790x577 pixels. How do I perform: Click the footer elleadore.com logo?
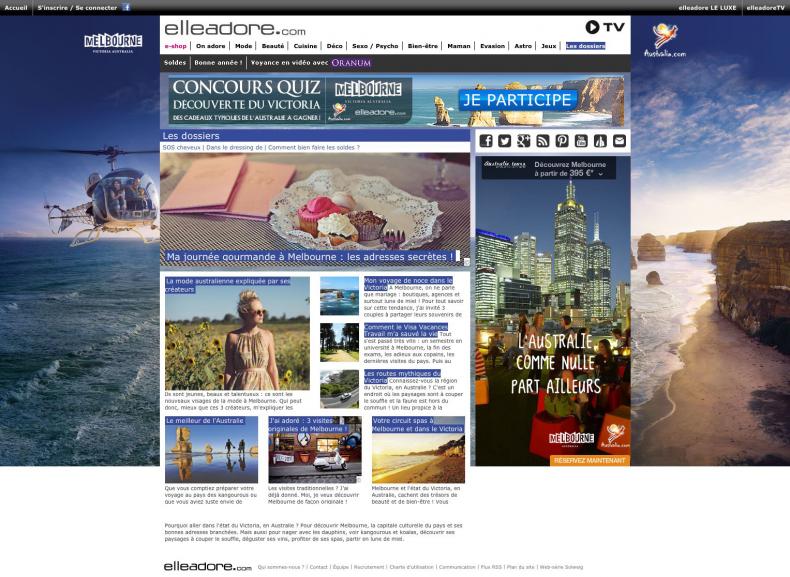pos(208,566)
